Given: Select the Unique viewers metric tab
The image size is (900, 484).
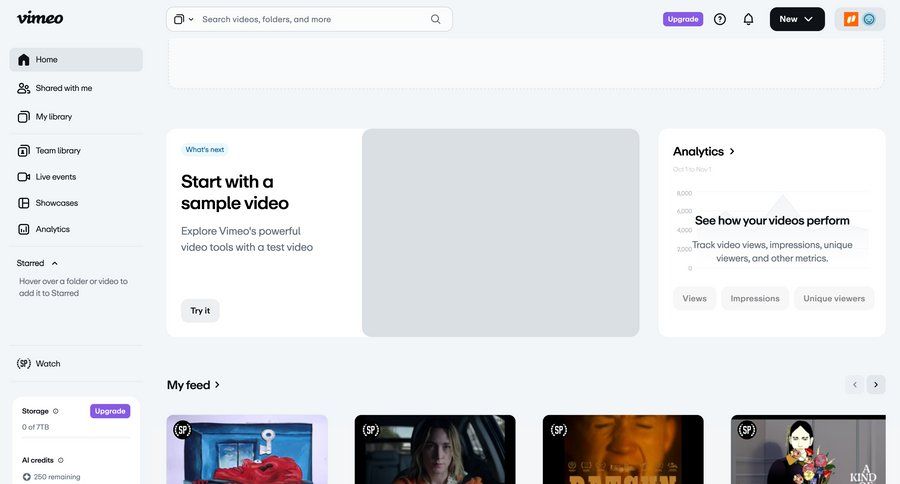Looking at the screenshot, I should 834,299.
